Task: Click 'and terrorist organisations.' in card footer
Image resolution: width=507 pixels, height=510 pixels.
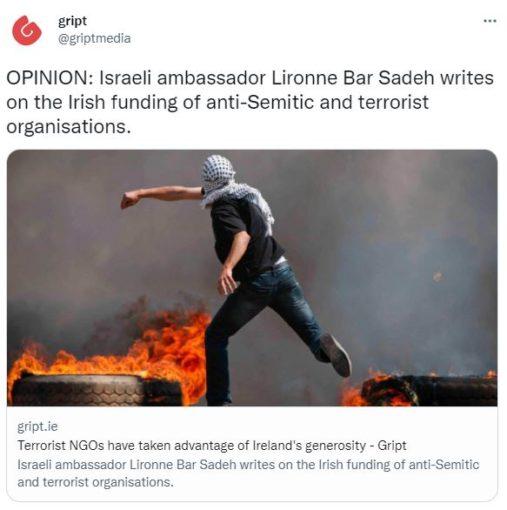Action: click(96, 482)
